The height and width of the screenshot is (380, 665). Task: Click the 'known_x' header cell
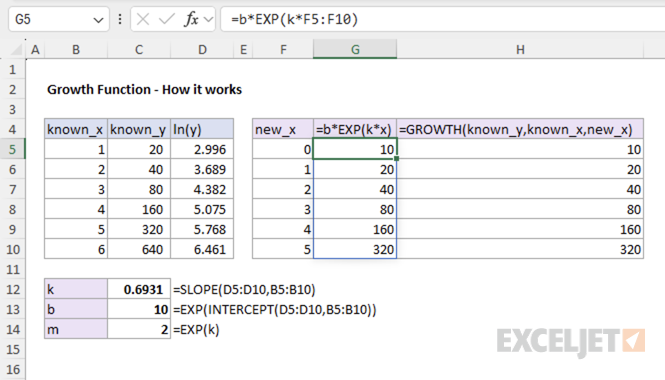76,129
